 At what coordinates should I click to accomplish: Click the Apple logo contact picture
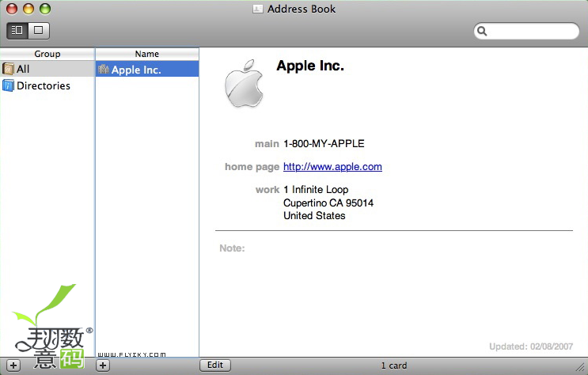point(244,84)
